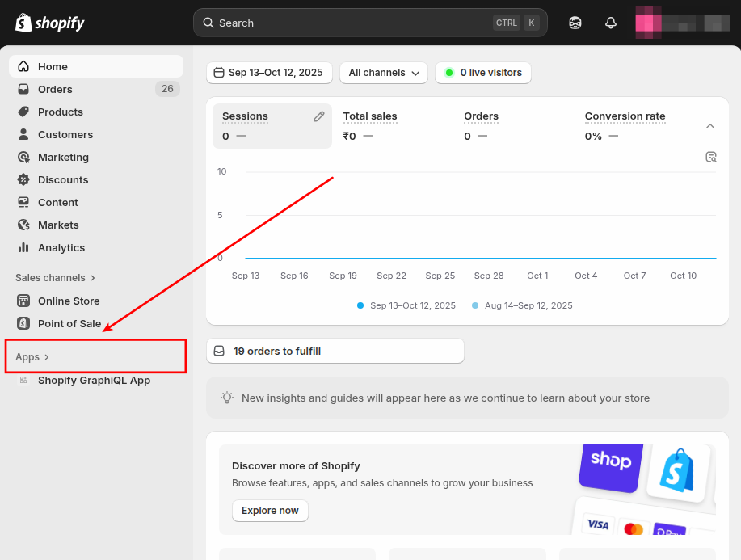Collapse the metrics chart with the chevron
Viewport: 741px width, 560px height.
710,126
